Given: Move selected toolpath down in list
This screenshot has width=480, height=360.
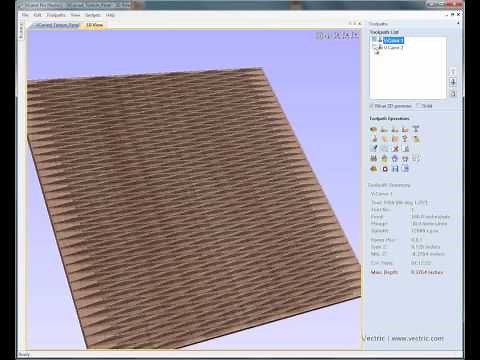Looking at the screenshot, I should coord(452,82).
